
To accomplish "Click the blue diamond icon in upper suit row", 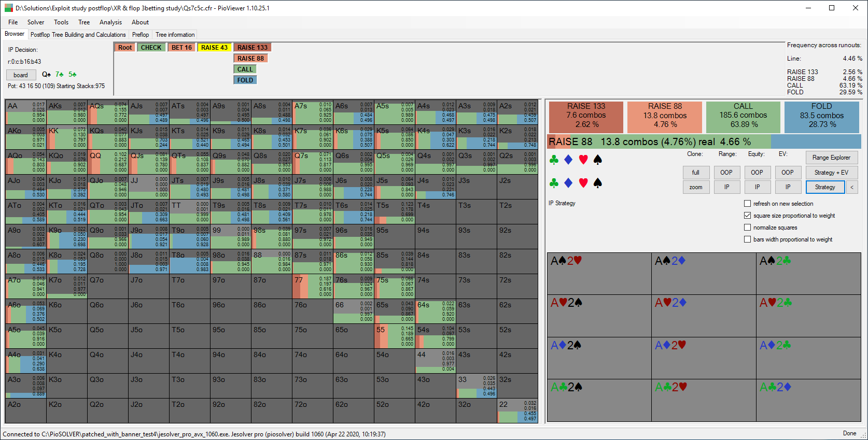I will (568, 160).
